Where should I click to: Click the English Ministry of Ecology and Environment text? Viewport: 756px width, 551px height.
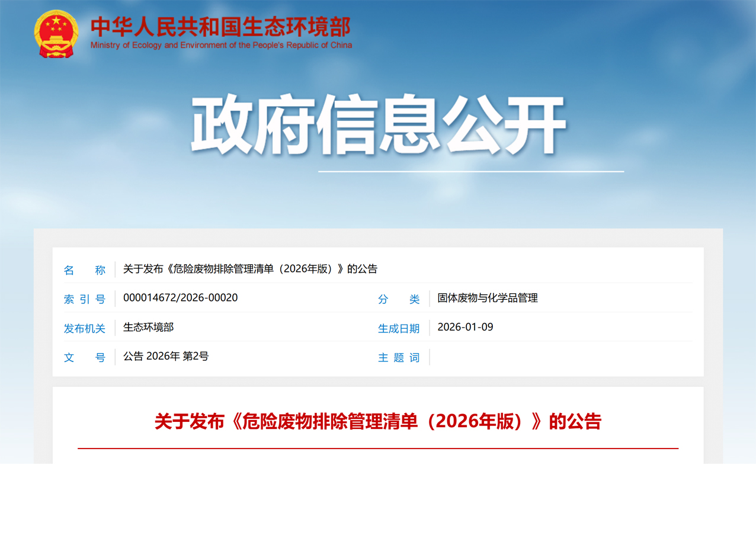coord(221,45)
